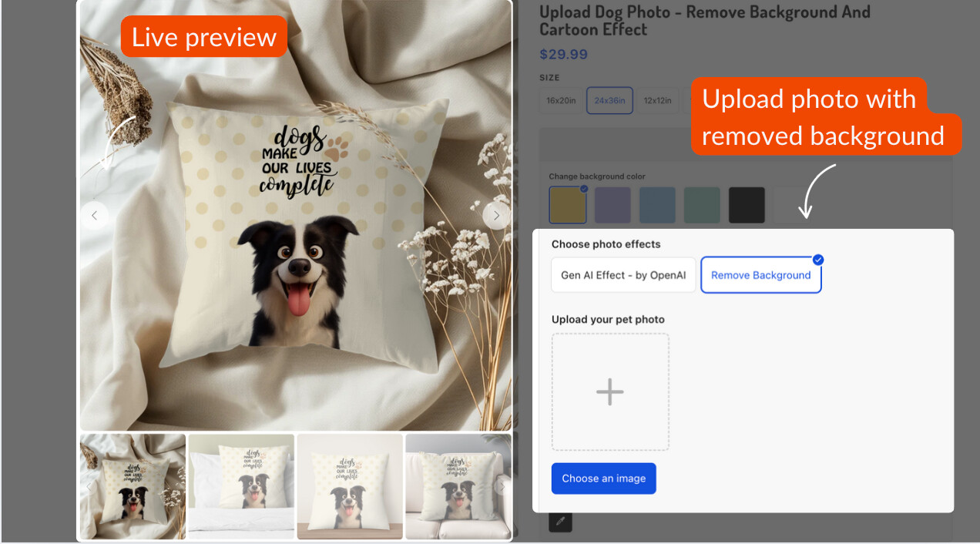Pick the purple background color swatch
The width and height of the screenshot is (980, 544).
pyautogui.click(x=612, y=205)
